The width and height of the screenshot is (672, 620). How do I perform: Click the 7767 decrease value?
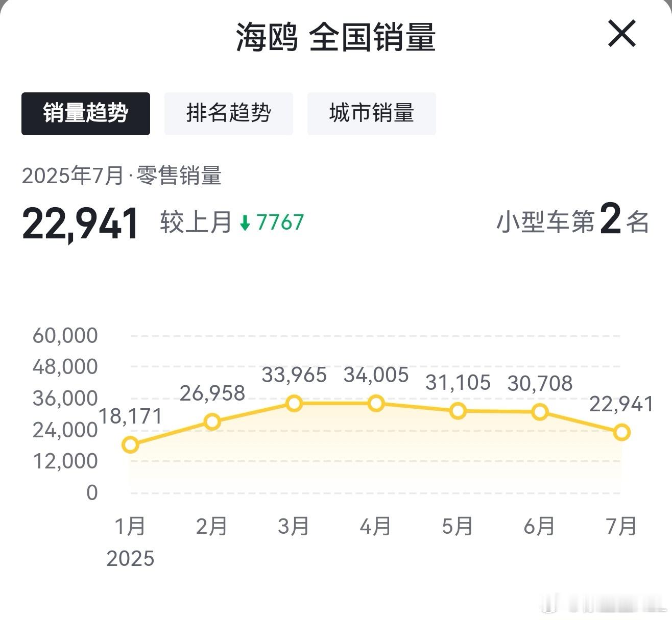(x=280, y=222)
